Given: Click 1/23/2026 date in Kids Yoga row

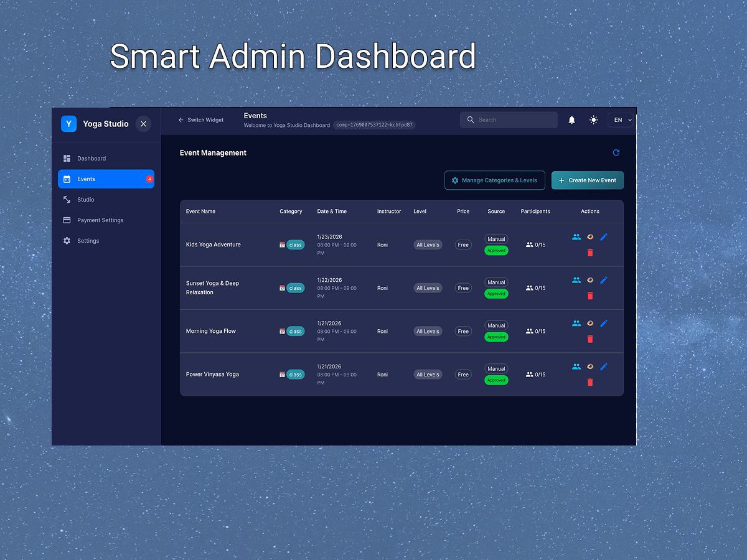Looking at the screenshot, I should [329, 237].
